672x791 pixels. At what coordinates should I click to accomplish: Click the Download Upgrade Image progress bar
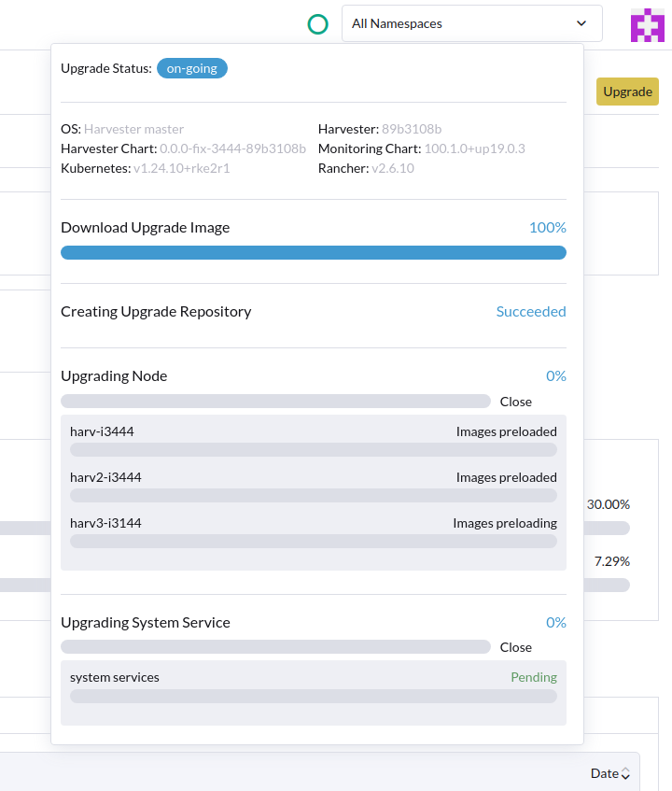click(313, 253)
